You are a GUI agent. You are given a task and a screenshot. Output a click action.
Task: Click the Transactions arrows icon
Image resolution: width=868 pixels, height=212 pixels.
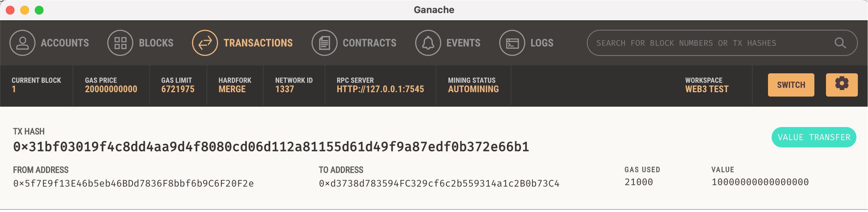point(205,43)
